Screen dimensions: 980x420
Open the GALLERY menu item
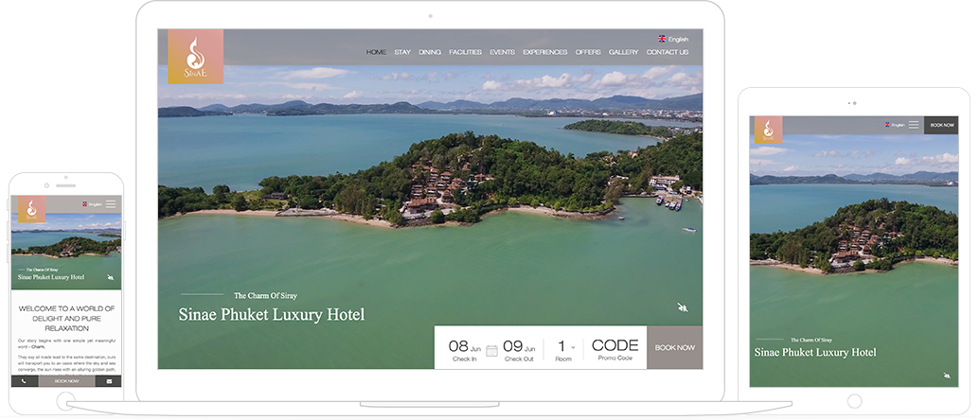click(x=624, y=52)
